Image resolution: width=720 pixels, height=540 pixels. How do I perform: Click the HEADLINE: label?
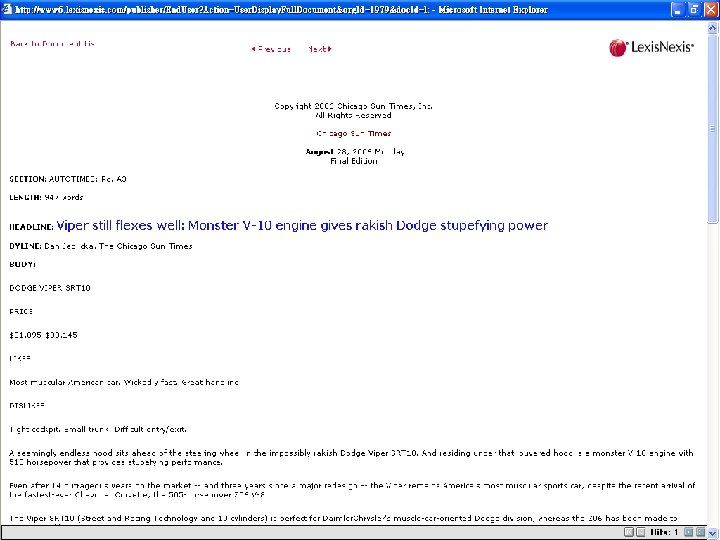(32, 227)
